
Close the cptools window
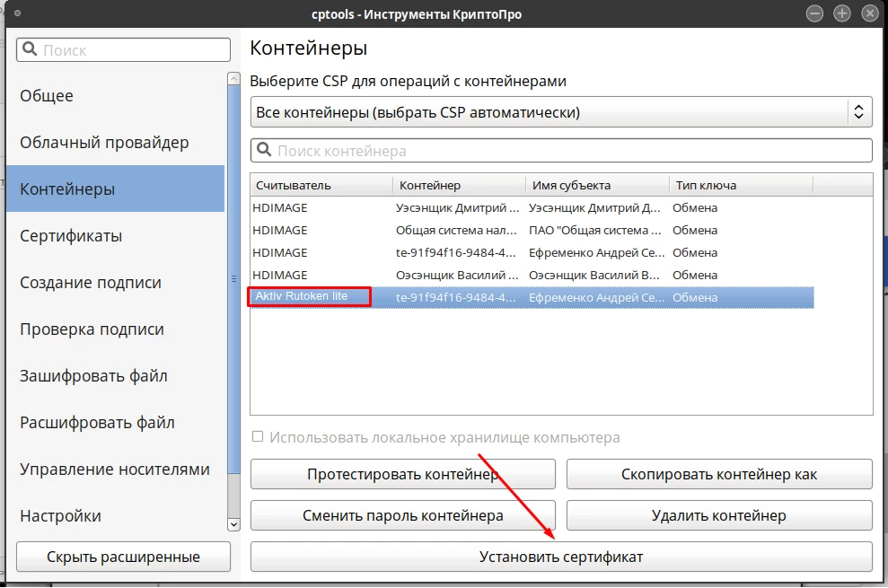[x=870, y=13]
